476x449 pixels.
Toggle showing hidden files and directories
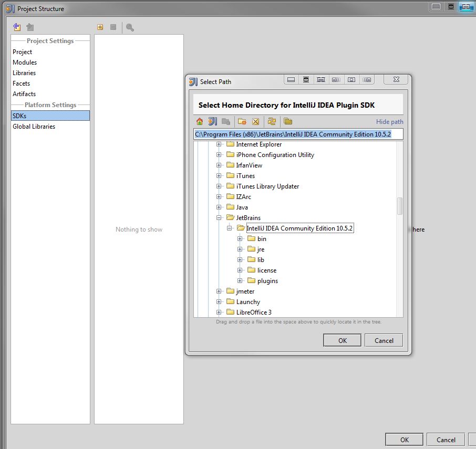(x=288, y=122)
